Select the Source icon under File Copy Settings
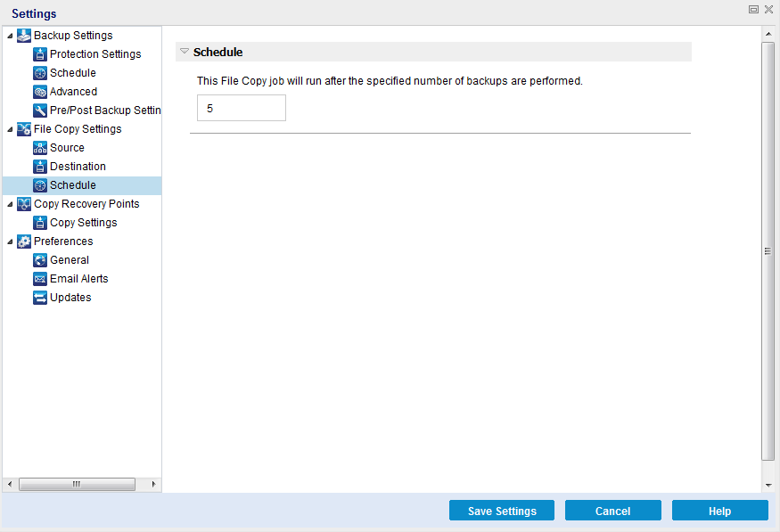The width and height of the screenshot is (780, 532). pos(39,147)
